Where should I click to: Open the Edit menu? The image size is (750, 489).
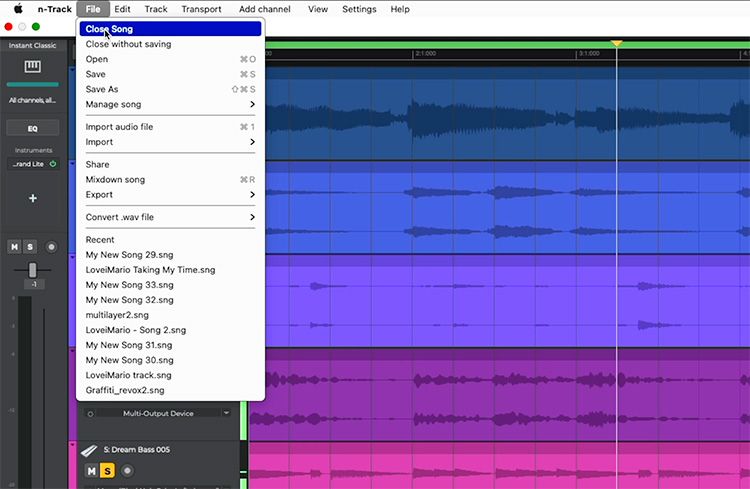122,9
